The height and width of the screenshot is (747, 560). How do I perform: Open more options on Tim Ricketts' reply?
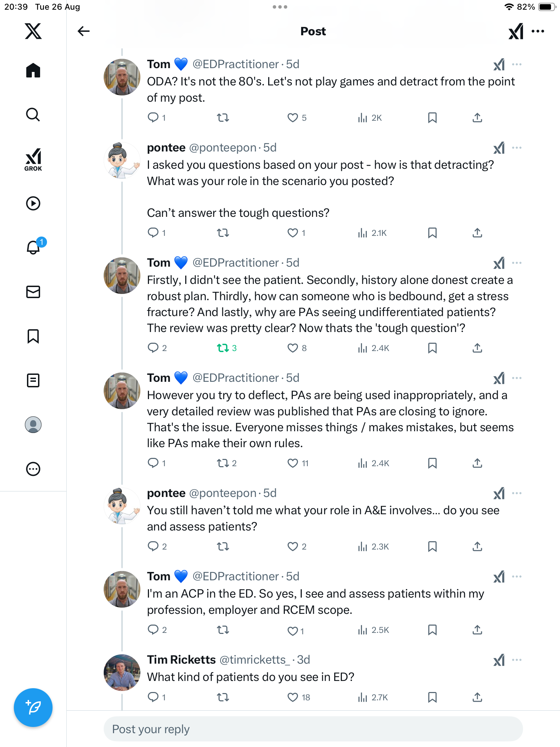click(x=517, y=660)
